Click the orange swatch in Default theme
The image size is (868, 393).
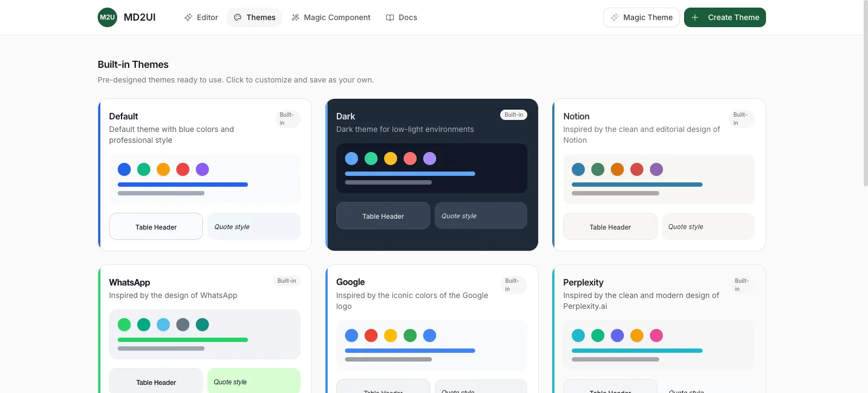[163, 169]
